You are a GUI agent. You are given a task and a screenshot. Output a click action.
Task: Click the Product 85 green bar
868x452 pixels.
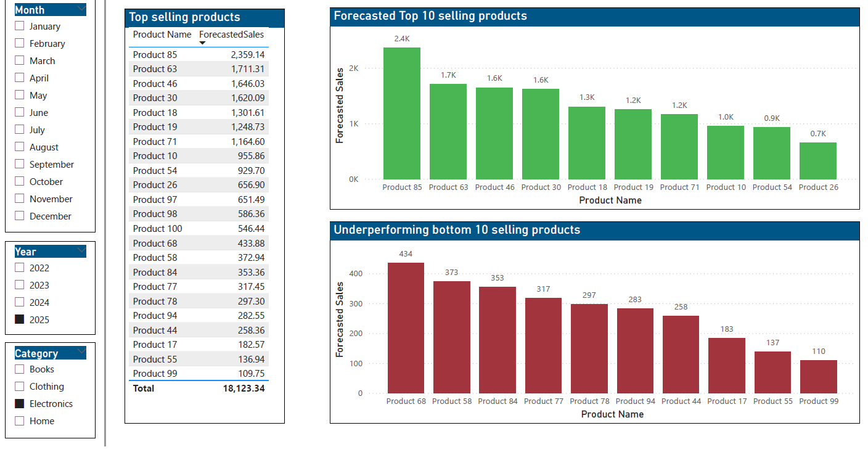pos(402,113)
